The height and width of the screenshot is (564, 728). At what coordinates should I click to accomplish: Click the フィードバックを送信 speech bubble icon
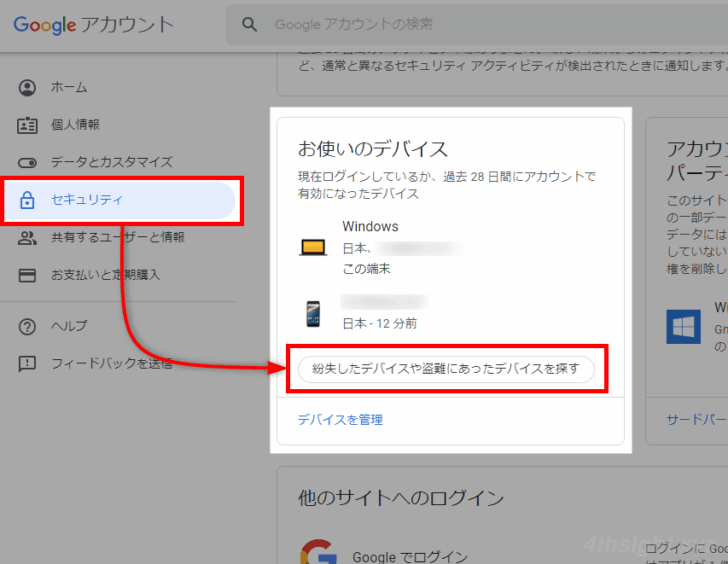[27, 364]
